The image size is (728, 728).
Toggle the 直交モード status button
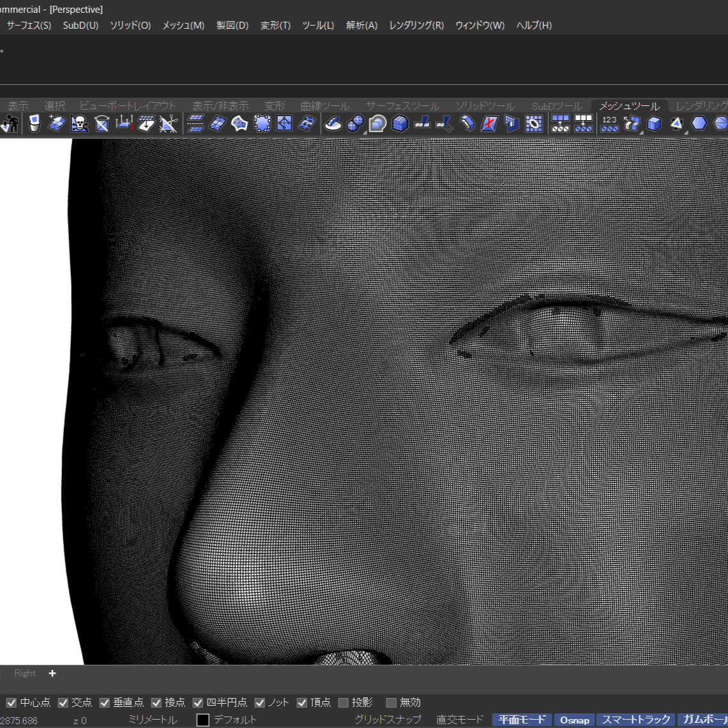point(460,720)
